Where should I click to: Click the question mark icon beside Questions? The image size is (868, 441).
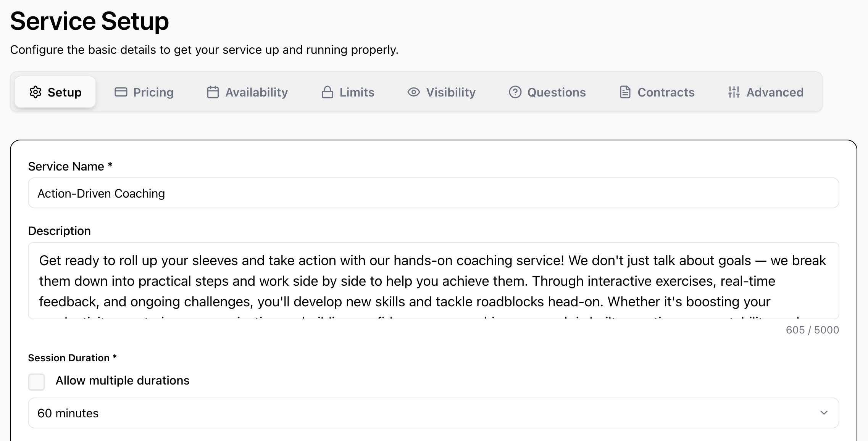click(515, 92)
